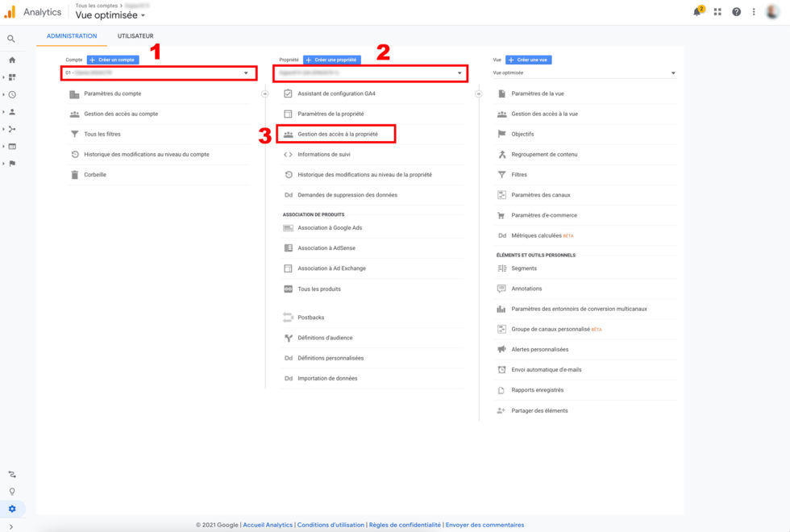Open the Admin gear icon
This screenshot has width=790, height=532.
[11, 509]
